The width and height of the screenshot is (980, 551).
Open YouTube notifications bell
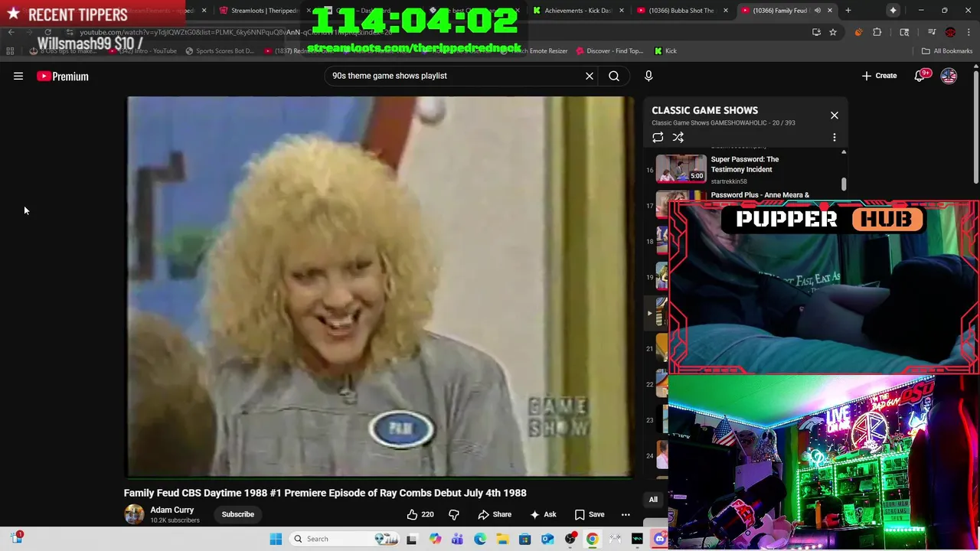[920, 76]
